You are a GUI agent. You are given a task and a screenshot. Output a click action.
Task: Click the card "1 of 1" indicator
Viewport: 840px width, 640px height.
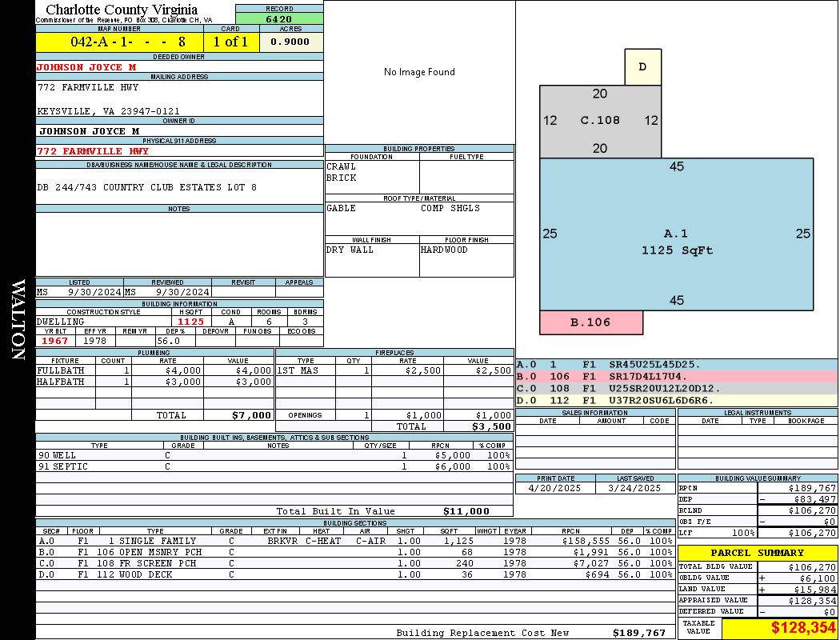[x=231, y=42]
